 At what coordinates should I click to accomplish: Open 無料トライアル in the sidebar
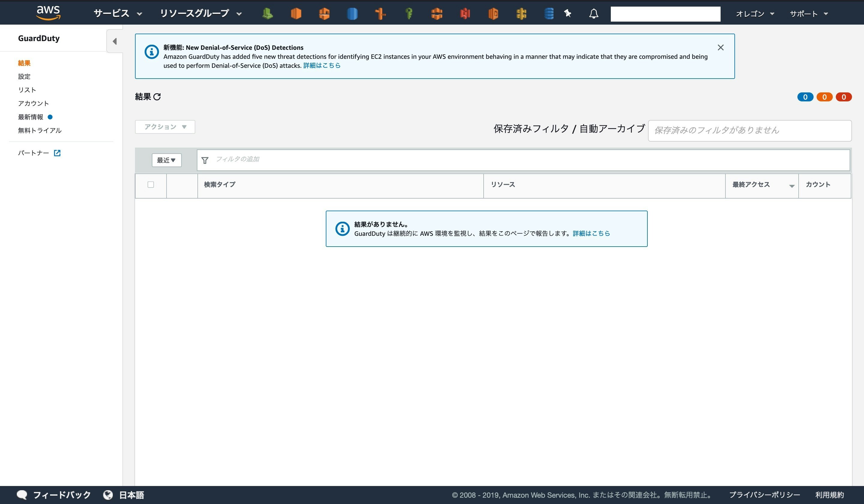point(40,130)
